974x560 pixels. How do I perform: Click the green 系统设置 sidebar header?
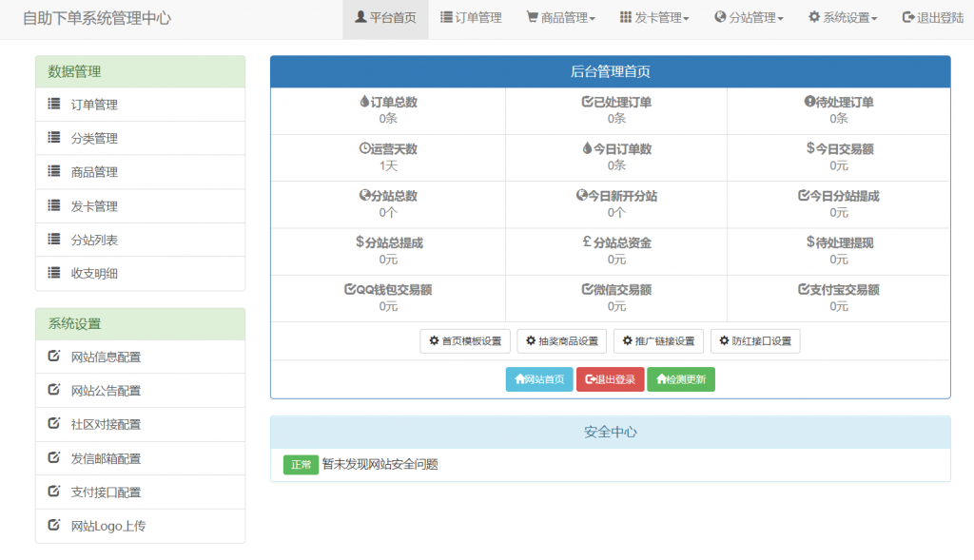tap(141, 323)
